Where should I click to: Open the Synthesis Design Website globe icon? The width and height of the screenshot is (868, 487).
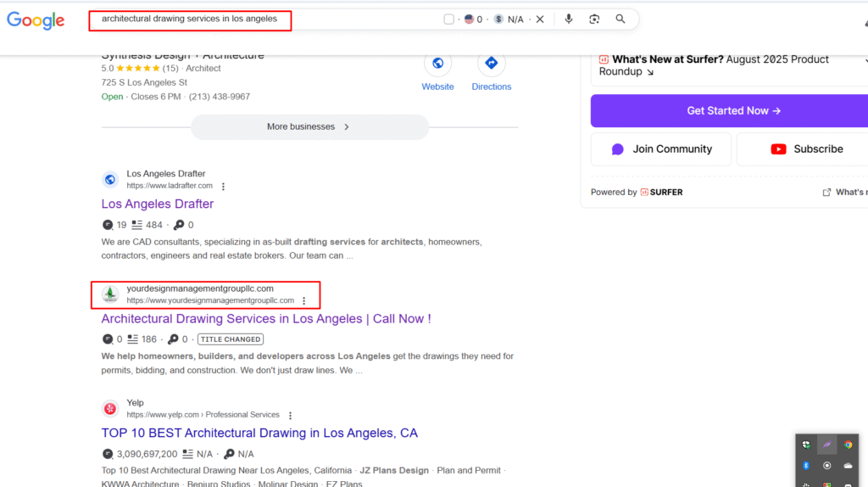(x=437, y=63)
